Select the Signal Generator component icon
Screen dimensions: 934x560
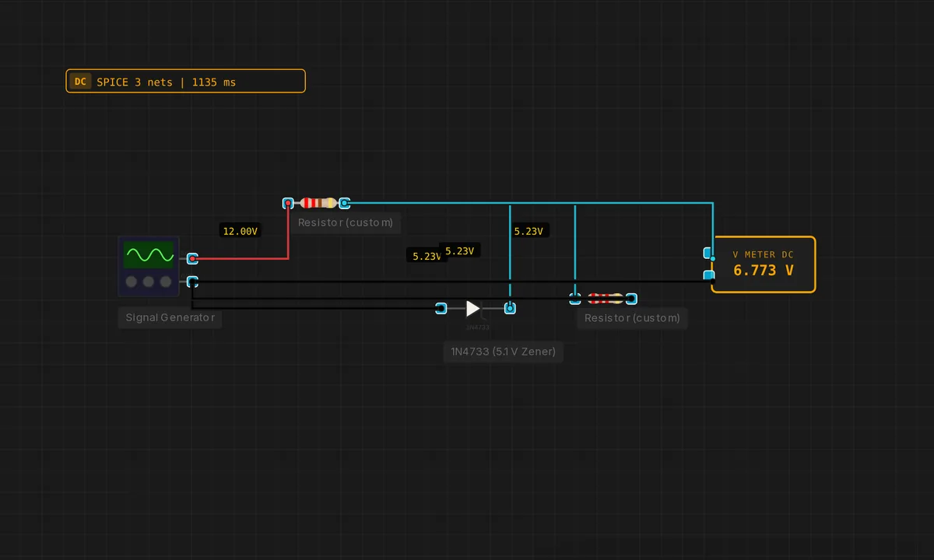[149, 266]
